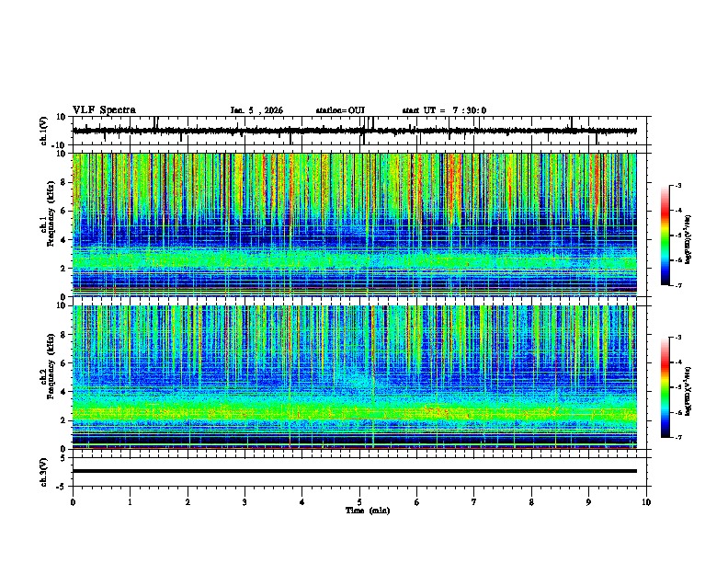Click time axis tick label "1"

click(130, 502)
